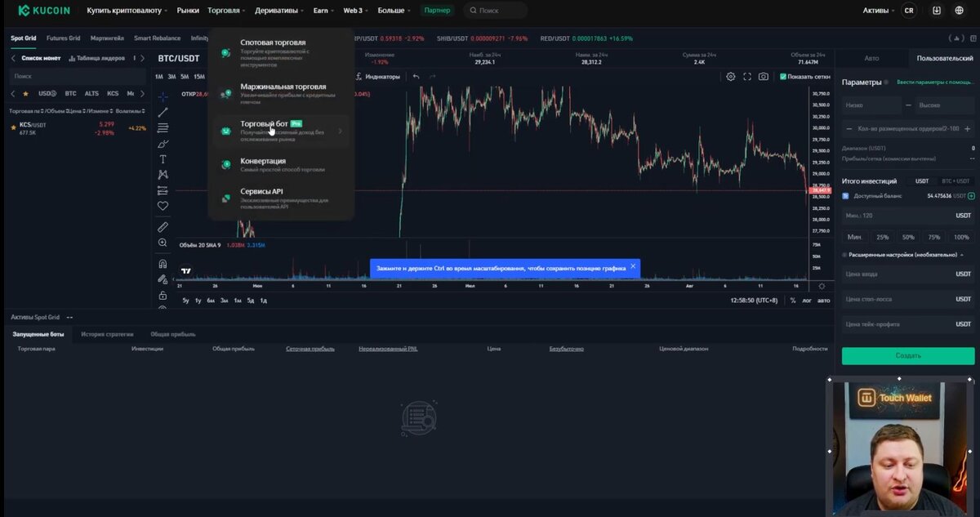
Task: Expand the 'Web 3' header menu
Action: [356, 11]
